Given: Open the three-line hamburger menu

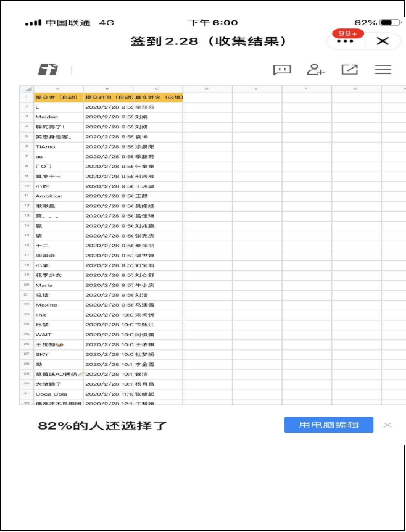Looking at the screenshot, I should pyautogui.click(x=383, y=70).
